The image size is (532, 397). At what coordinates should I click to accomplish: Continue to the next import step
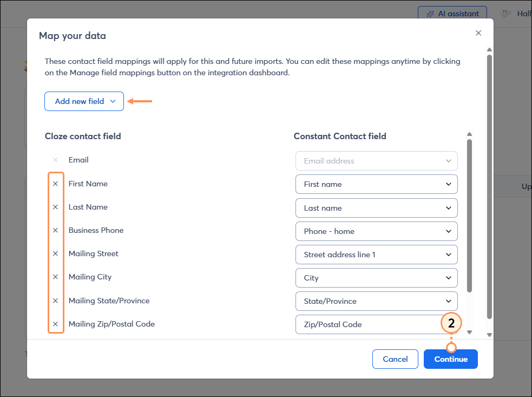pyautogui.click(x=450, y=359)
